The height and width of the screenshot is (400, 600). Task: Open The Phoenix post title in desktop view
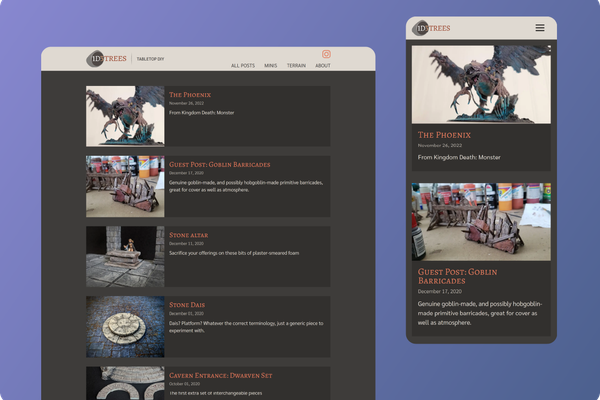pyautogui.click(x=190, y=95)
